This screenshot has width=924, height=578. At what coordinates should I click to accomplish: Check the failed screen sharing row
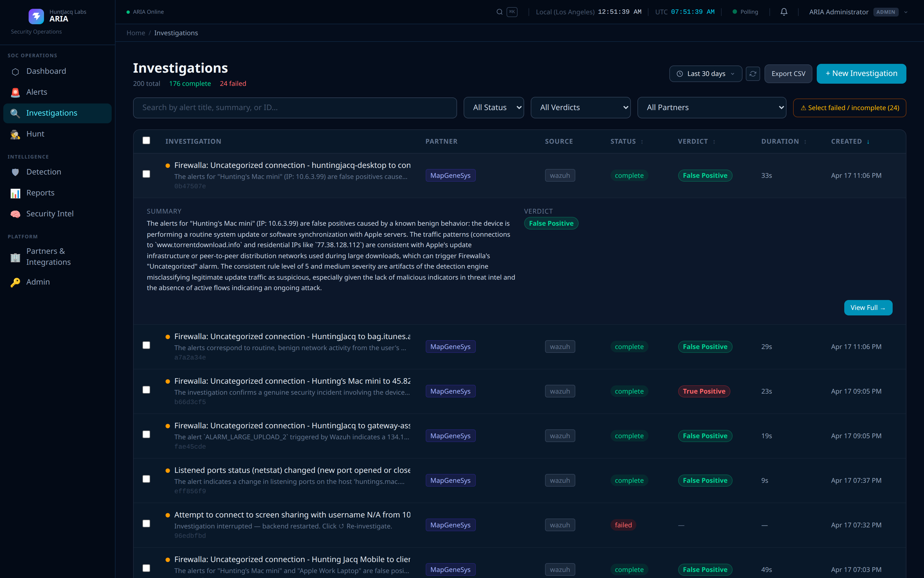point(146,523)
